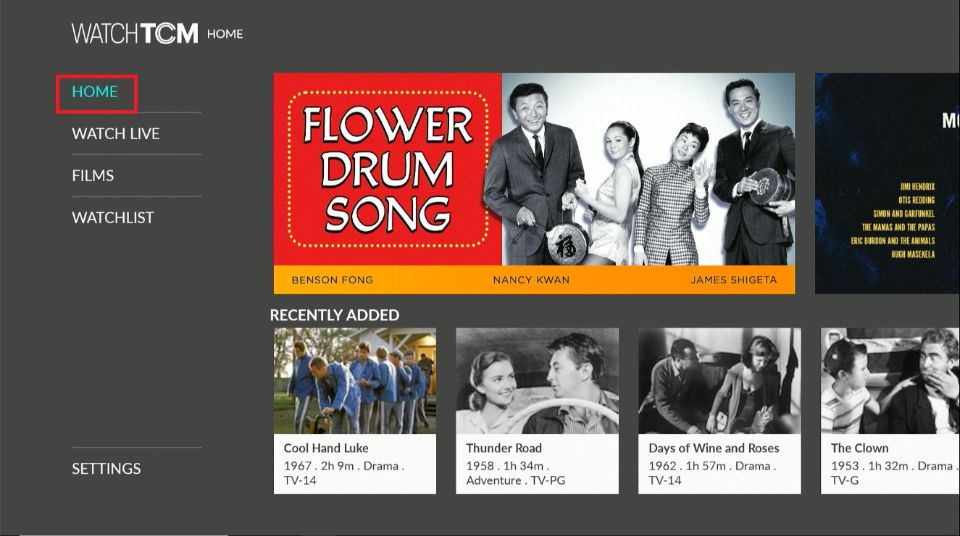
Task: Open the WATCHLIST menu item
Action: [x=113, y=217]
